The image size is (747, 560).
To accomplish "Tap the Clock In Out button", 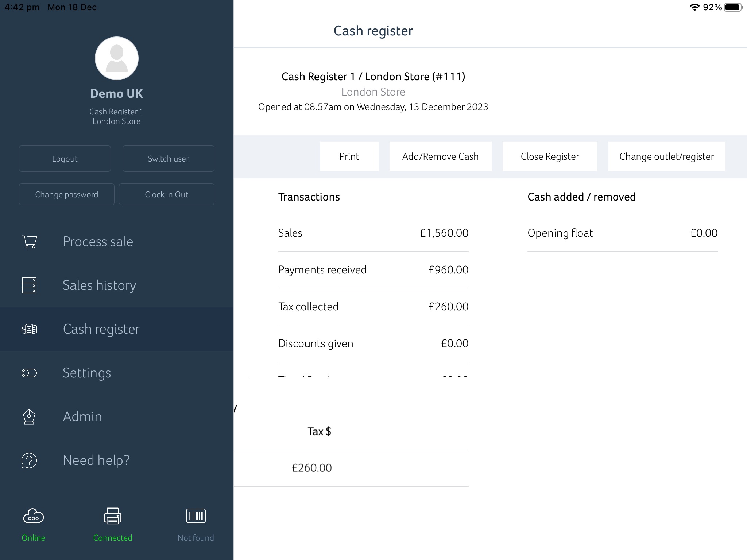I will (167, 194).
